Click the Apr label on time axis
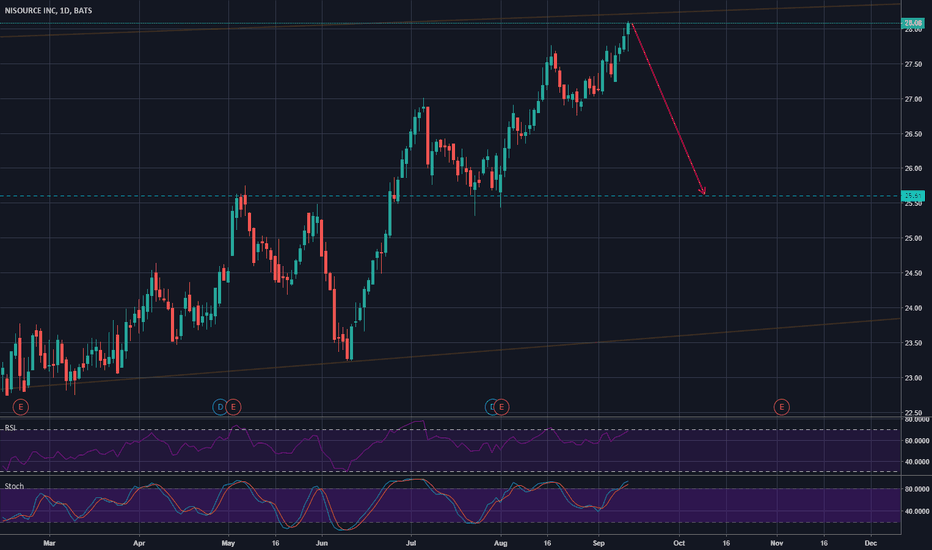The width and height of the screenshot is (932, 550). (x=139, y=543)
